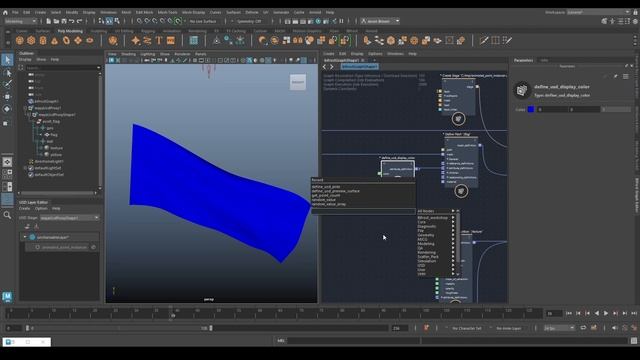This screenshot has width=640, height=360.
Task: Click the open scene folder icon
Action: tap(56, 21)
